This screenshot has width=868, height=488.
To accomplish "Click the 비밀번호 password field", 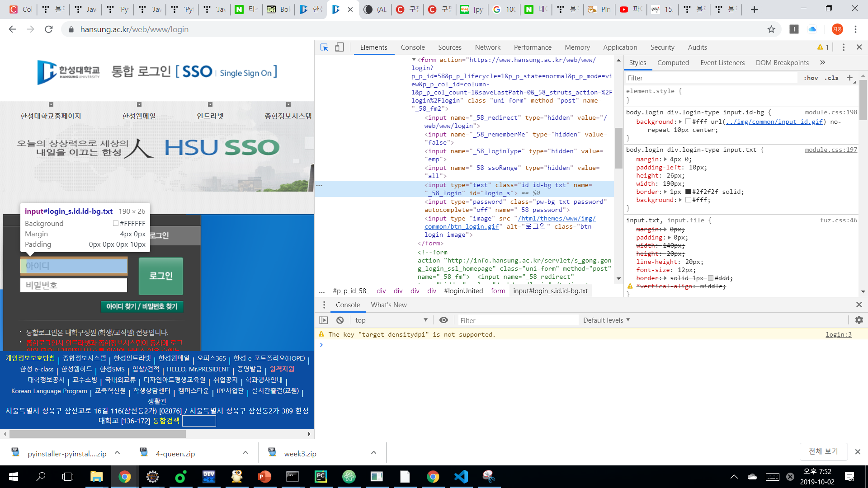I will (74, 286).
